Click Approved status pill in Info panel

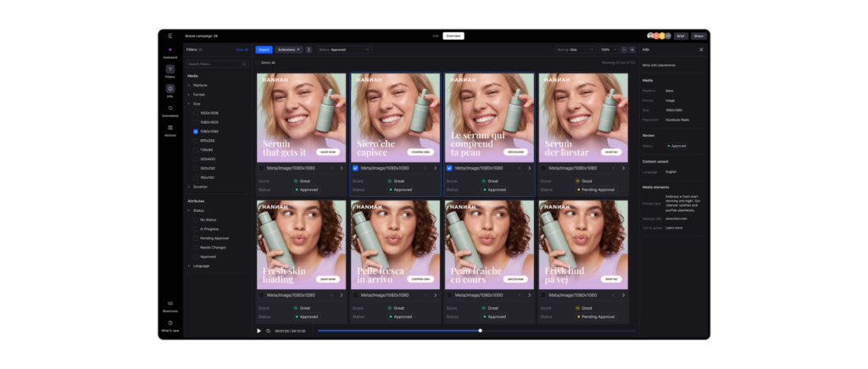coord(677,146)
